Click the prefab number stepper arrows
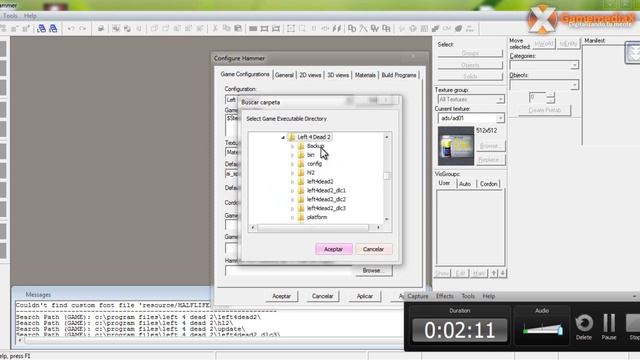Viewport: 640px width, 360px height. (x=551, y=98)
